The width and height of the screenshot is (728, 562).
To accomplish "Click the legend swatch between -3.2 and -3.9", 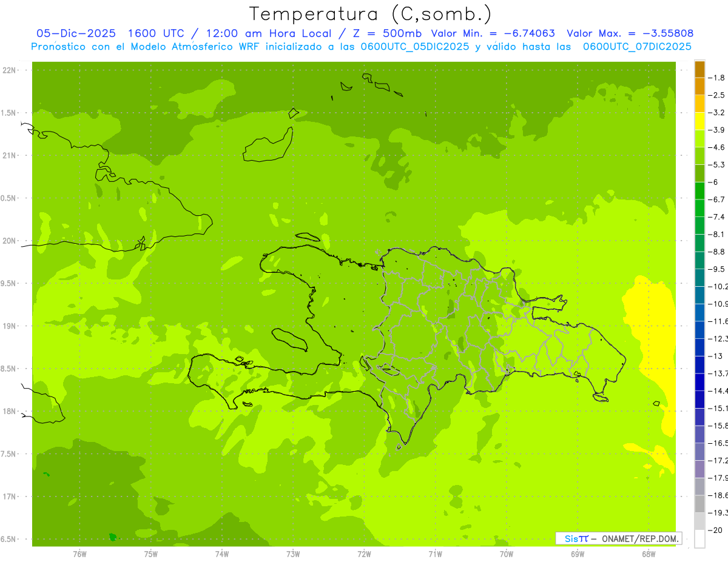I will pos(699,121).
